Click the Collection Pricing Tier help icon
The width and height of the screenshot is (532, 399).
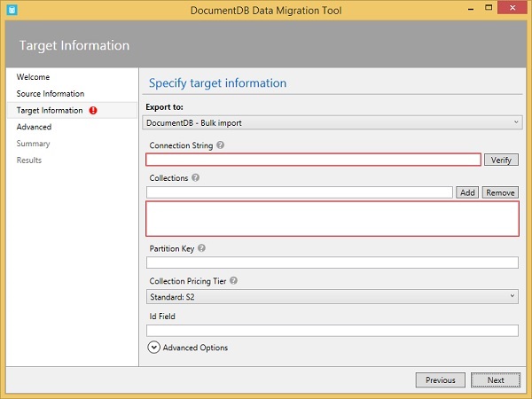tap(234, 281)
